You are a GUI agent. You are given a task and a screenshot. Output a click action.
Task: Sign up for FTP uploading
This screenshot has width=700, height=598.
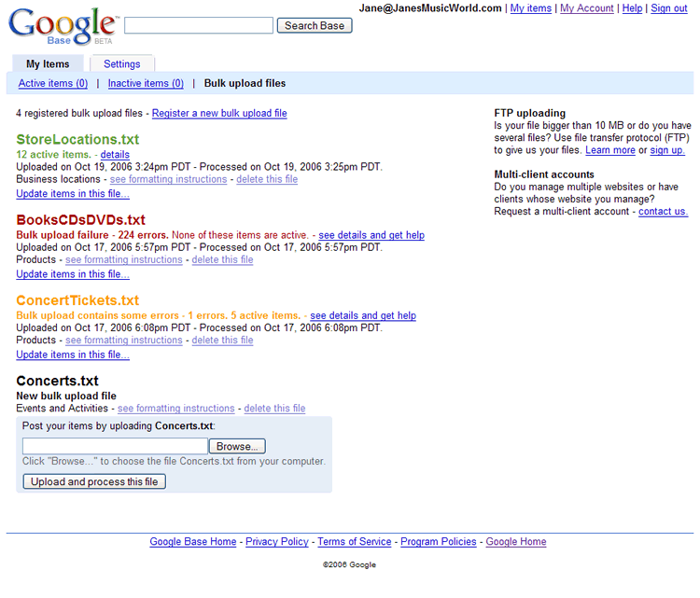point(667,150)
